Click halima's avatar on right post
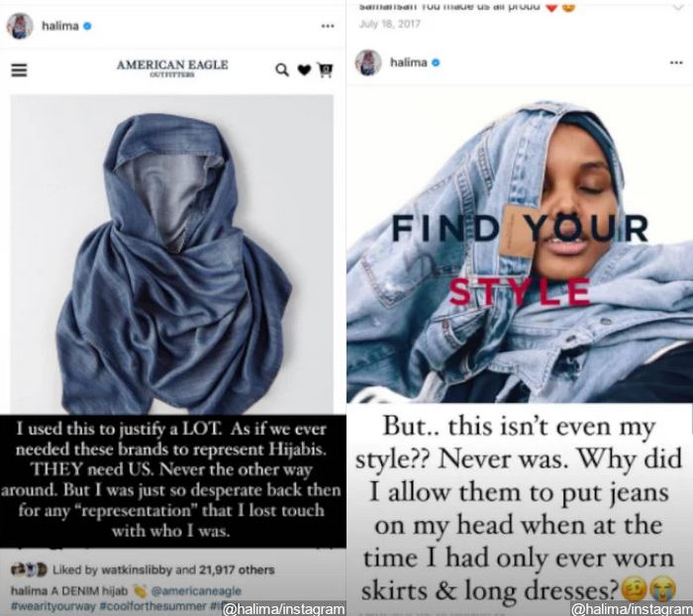This screenshot has width=693, height=616. click(x=368, y=62)
